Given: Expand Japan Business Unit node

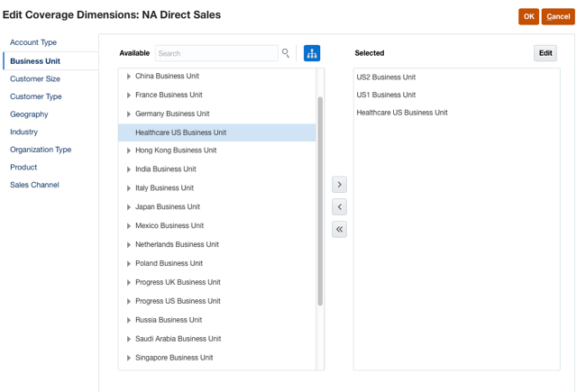Looking at the screenshot, I should pos(129,207).
